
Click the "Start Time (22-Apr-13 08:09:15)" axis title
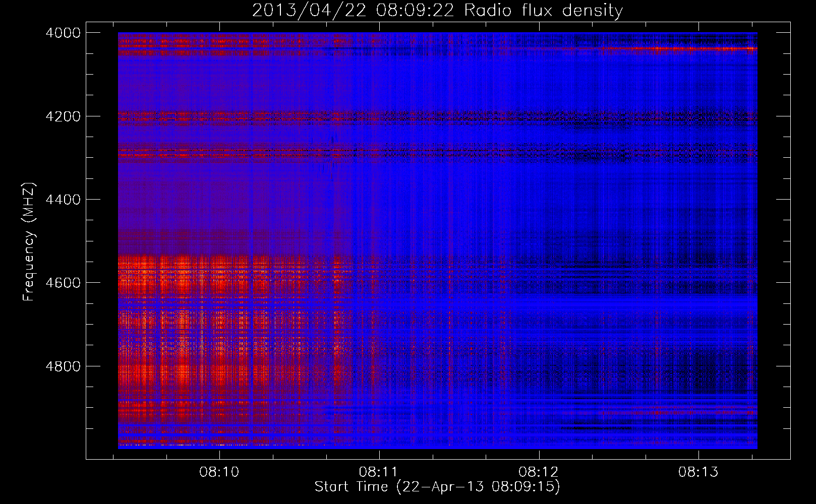pyautogui.click(x=438, y=487)
